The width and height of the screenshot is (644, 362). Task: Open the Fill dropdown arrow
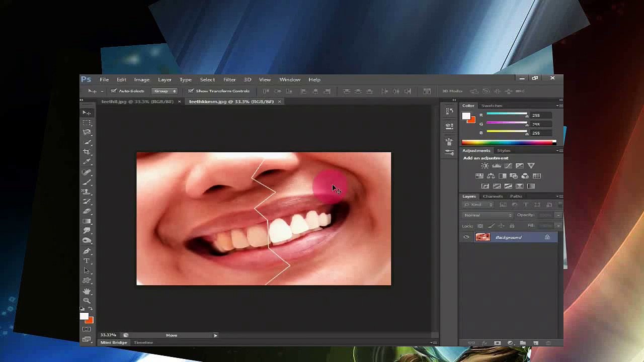558,226
